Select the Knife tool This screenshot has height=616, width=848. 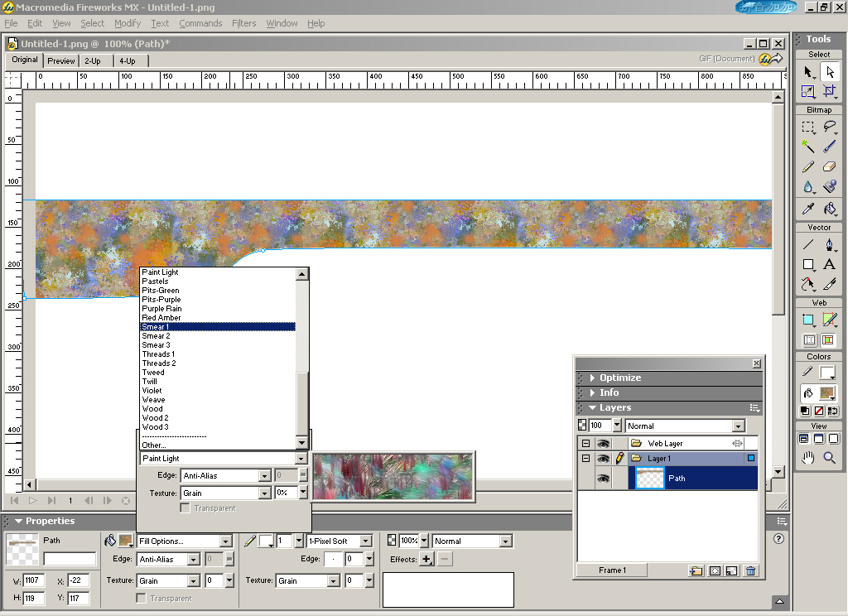click(x=830, y=284)
